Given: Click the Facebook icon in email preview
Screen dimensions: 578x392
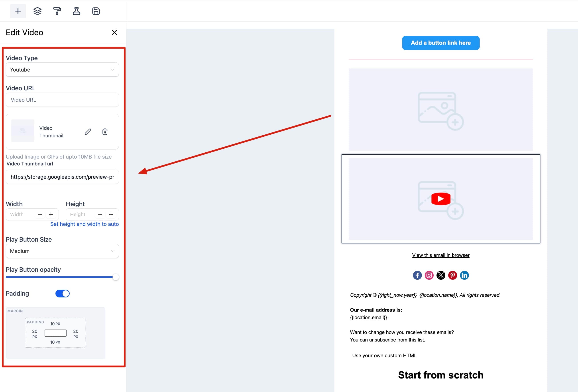Looking at the screenshot, I should tap(417, 275).
